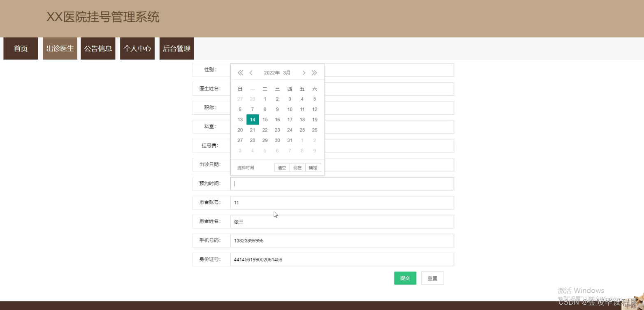Click the 患者姓名 input containing 张三

(342, 221)
